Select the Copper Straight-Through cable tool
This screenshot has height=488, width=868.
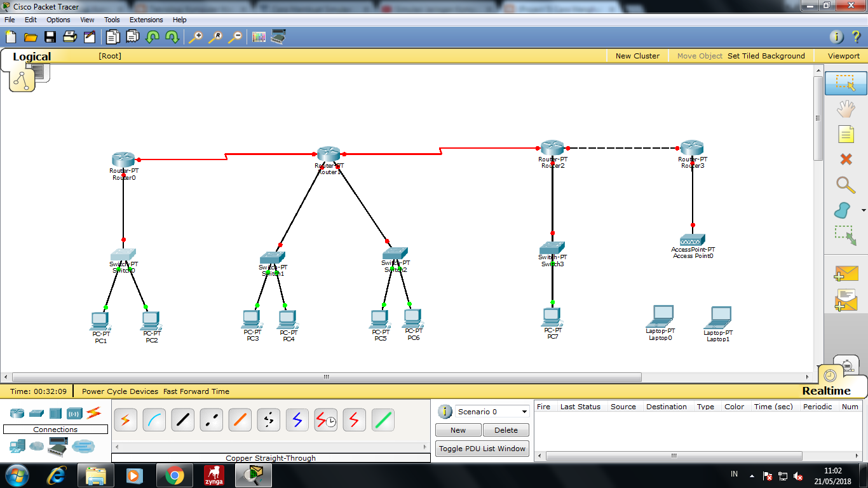click(x=182, y=419)
